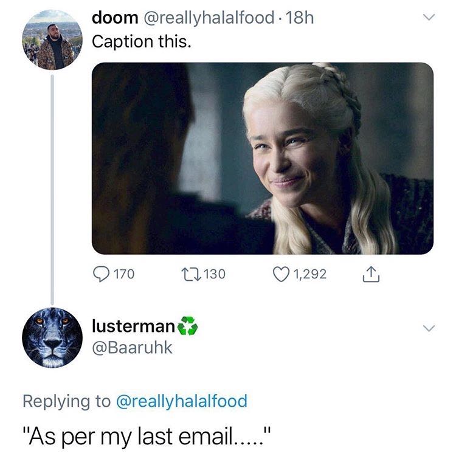Expand options chevron on doom's tweet
This screenshot has width=456, height=476.
point(429,17)
